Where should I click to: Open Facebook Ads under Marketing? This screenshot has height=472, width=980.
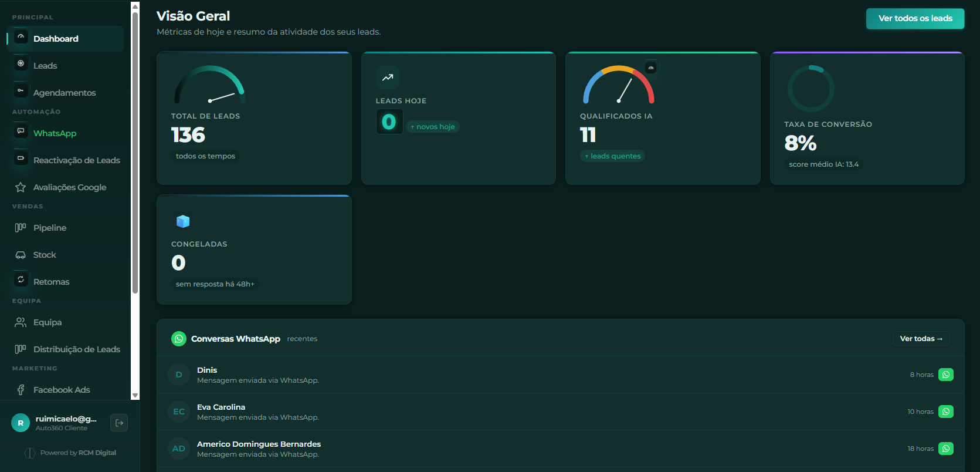(65, 390)
